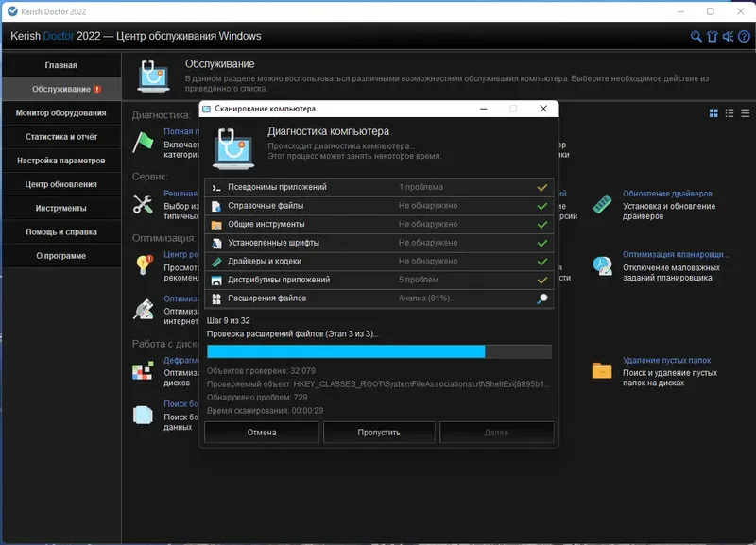Viewport: 756px width, 545px height.
Task: Click 'Время сканирования: 00:00:29' text
Action: point(265,411)
